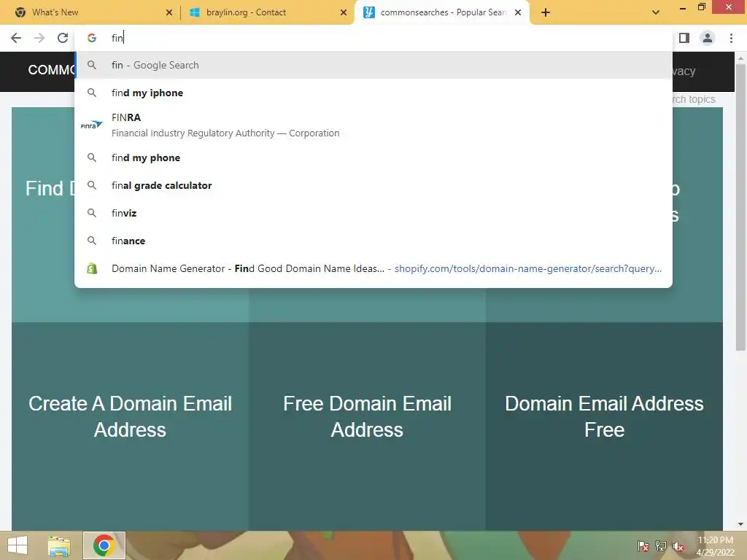Image resolution: width=747 pixels, height=560 pixels.
Task: Open the taskbar clock showing 11:20 PM
Action: click(x=715, y=546)
